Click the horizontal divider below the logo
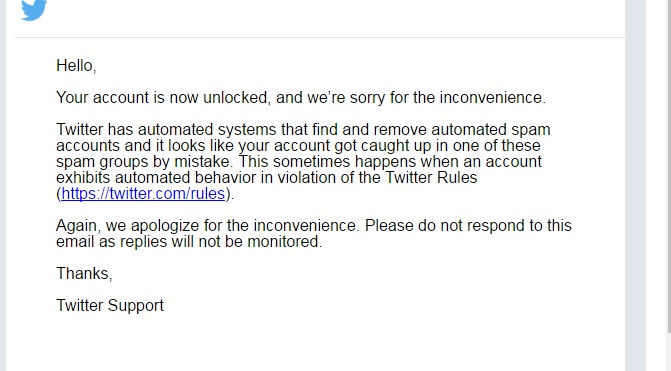 (x=319, y=38)
